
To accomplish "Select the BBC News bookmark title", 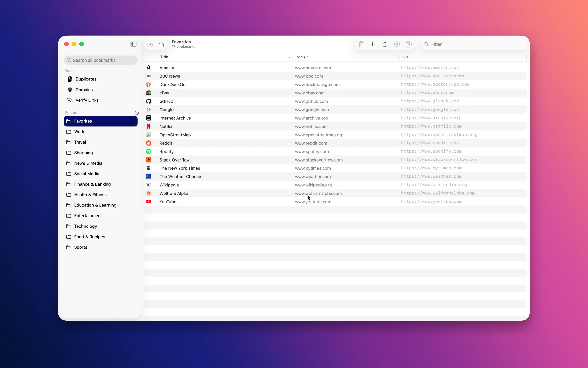I will [170, 76].
